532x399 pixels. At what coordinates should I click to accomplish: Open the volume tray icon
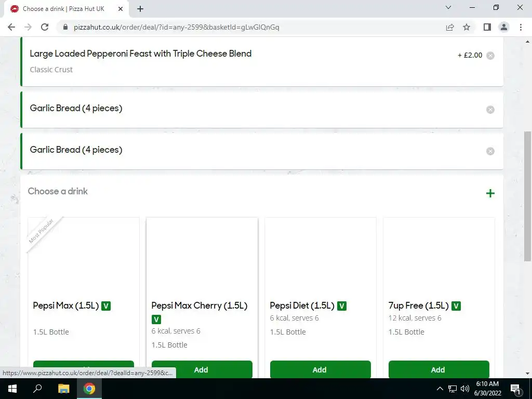coord(465,389)
